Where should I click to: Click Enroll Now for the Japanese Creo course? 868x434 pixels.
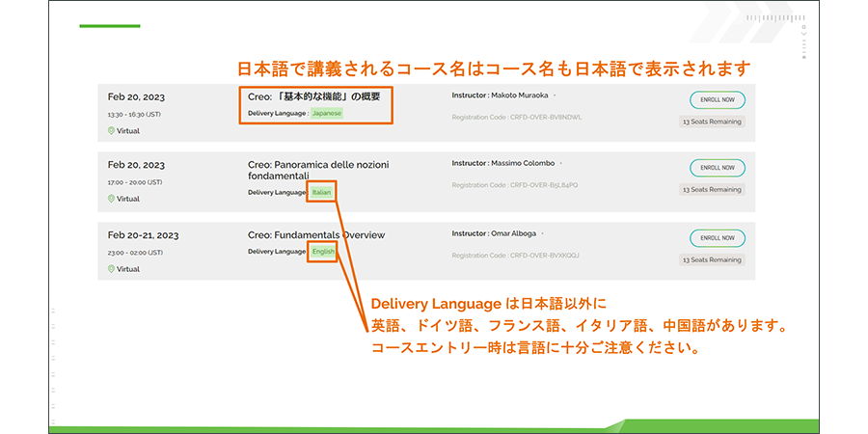pos(717,99)
